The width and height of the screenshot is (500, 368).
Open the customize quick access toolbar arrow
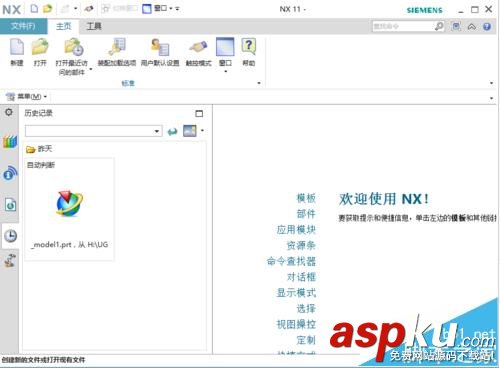pyautogui.click(x=177, y=9)
